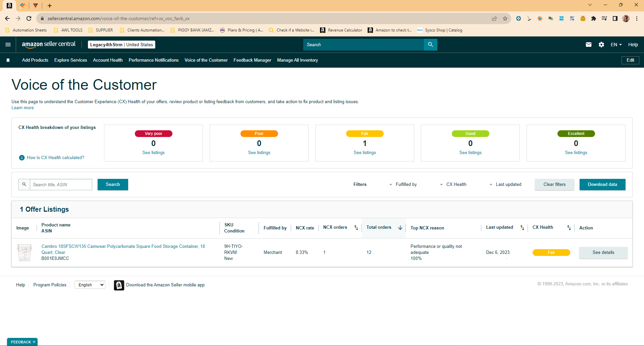
Task: Sort Total orders descending arrow
Action: (x=400, y=228)
